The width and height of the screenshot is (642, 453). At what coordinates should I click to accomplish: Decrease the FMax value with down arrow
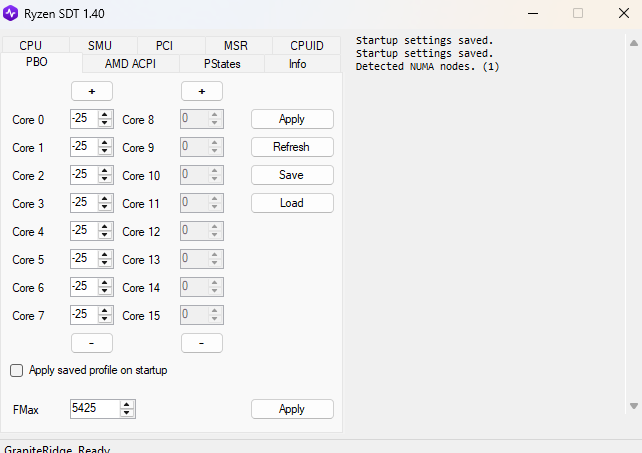[127, 413]
